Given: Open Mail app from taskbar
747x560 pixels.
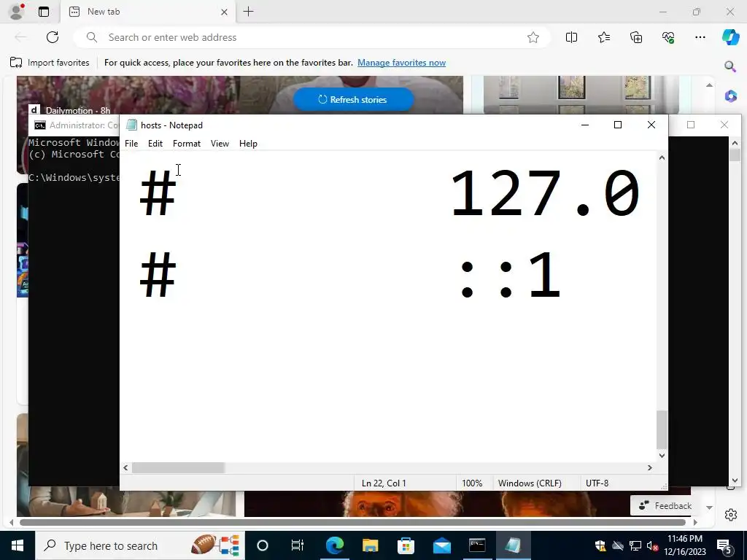Looking at the screenshot, I should (x=441, y=545).
